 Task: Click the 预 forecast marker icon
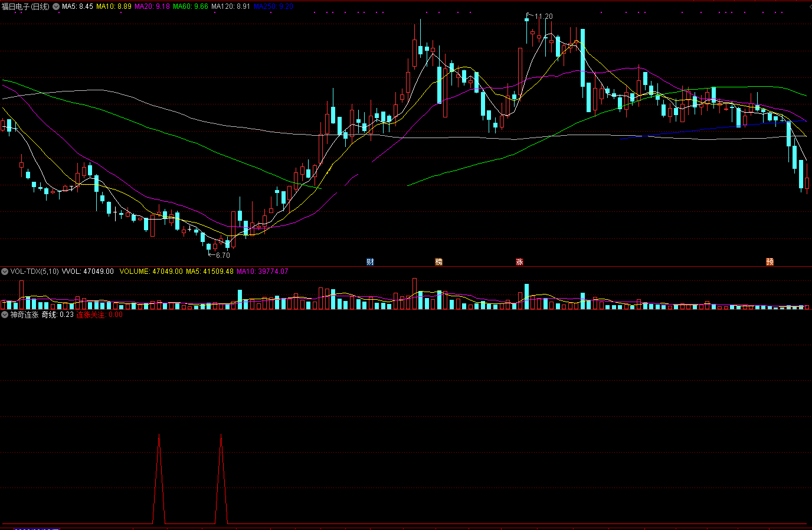770,261
